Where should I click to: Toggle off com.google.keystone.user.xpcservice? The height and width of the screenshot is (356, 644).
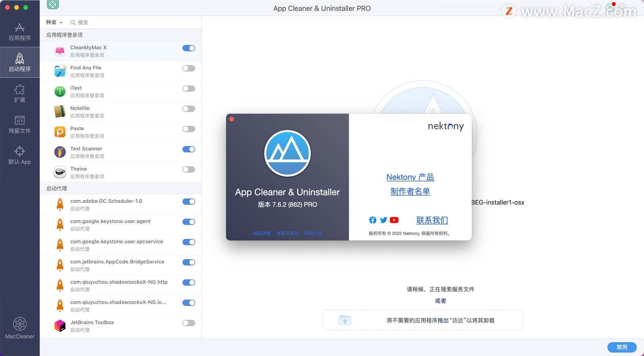189,242
